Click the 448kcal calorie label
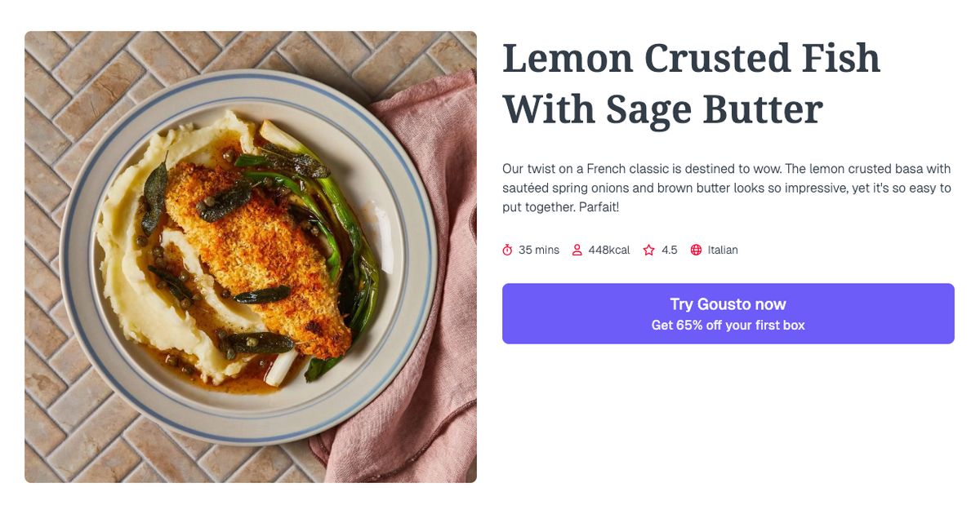This screenshot has height=514, width=980. (608, 250)
